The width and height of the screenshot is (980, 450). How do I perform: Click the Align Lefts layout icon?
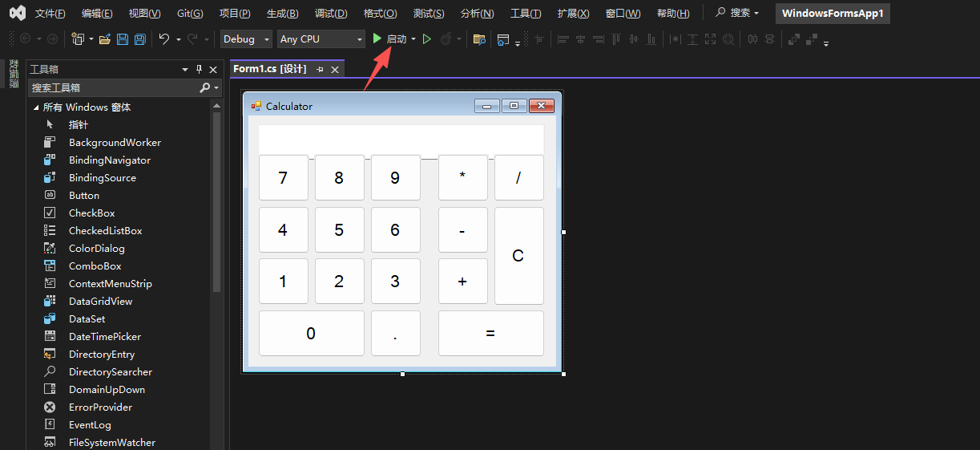[x=563, y=39]
